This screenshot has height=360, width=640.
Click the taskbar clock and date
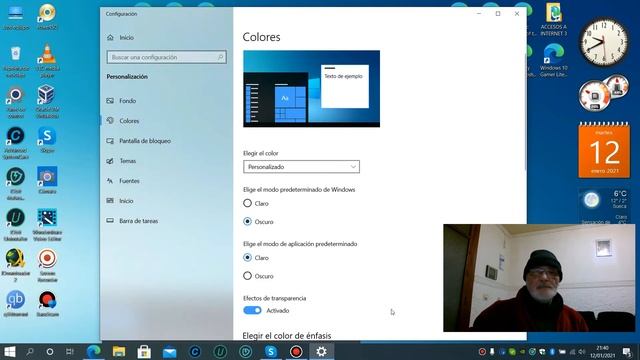(x=602, y=351)
